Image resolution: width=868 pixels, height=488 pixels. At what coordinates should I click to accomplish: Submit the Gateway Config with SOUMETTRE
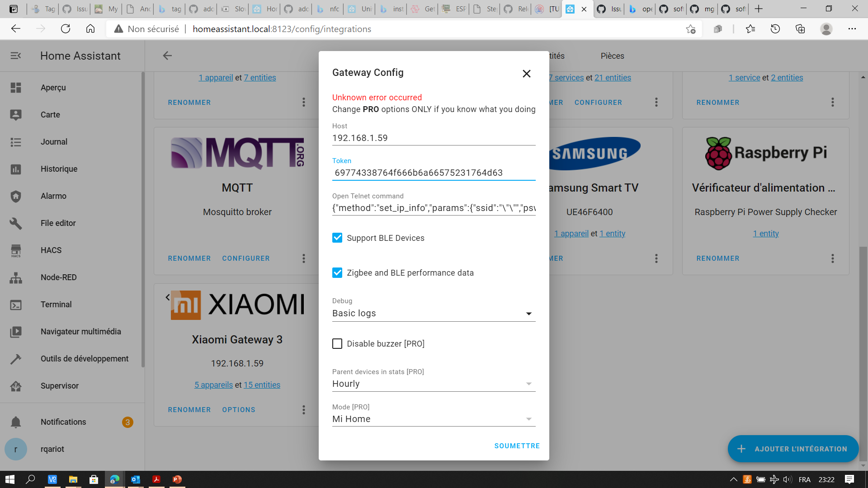pos(517,446)
